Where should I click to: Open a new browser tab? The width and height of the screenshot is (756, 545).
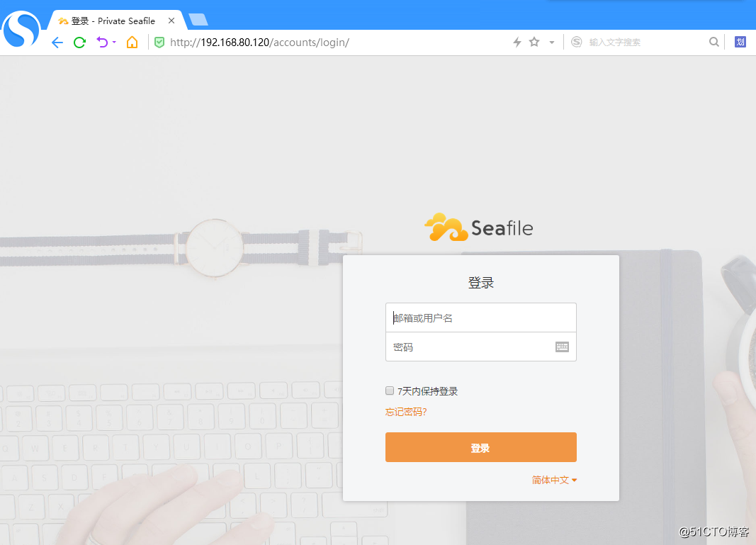[x=199, y=21]
